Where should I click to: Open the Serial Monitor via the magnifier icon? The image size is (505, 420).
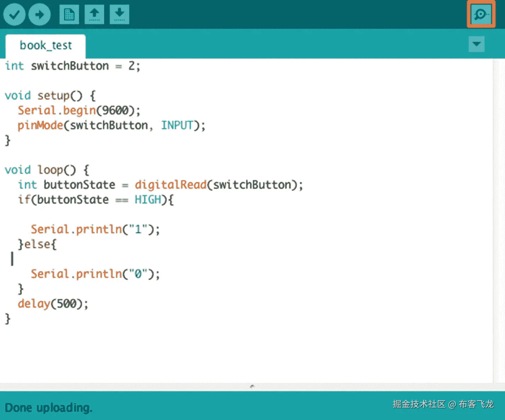(x=481, y=14)
